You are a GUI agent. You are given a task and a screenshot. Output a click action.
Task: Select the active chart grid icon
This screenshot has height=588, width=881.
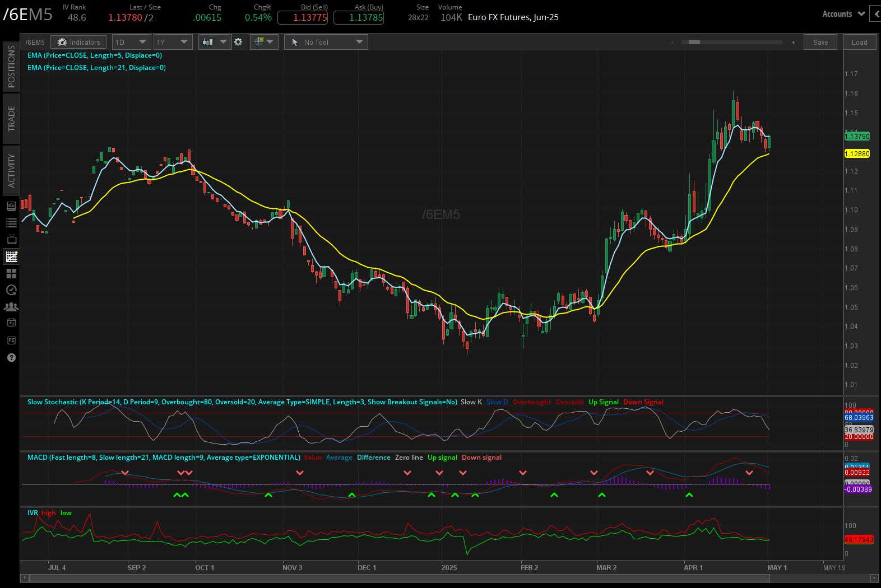(11, 256)
